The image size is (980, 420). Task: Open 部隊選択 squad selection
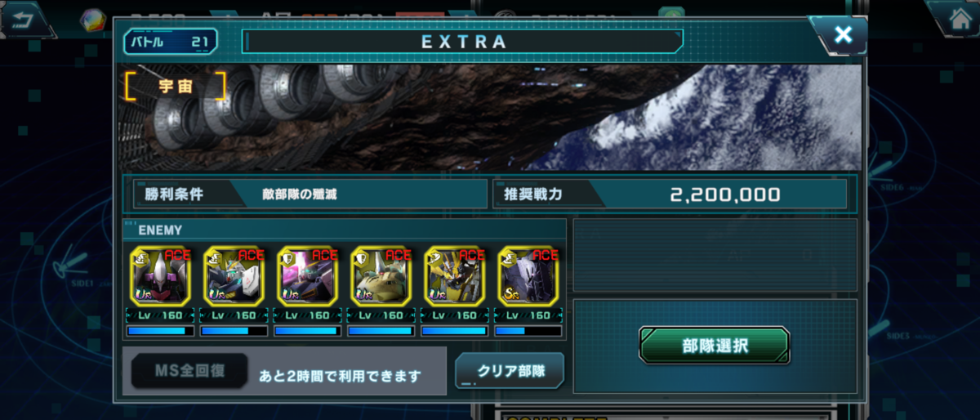point(714,345)
